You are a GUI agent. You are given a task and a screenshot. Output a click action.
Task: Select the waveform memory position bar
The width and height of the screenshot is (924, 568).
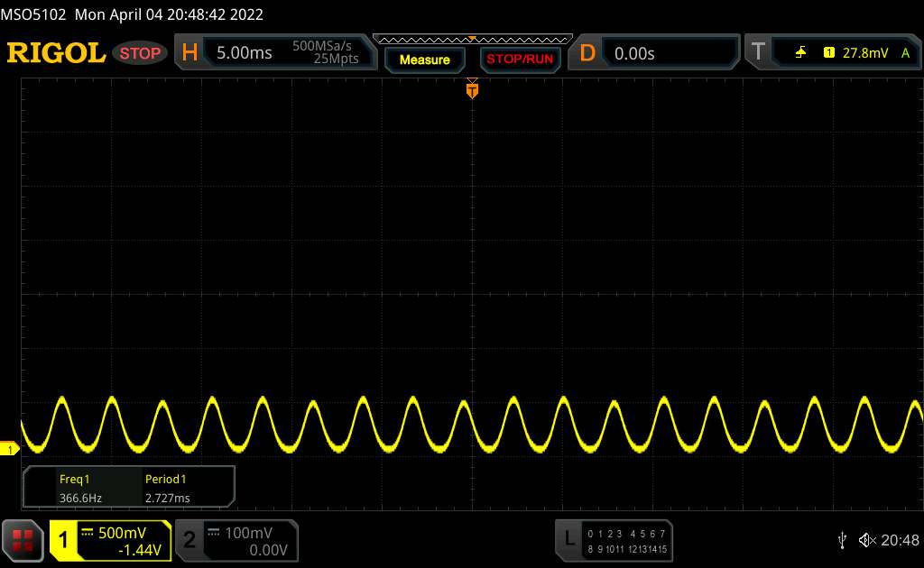(x=473, y=40)
